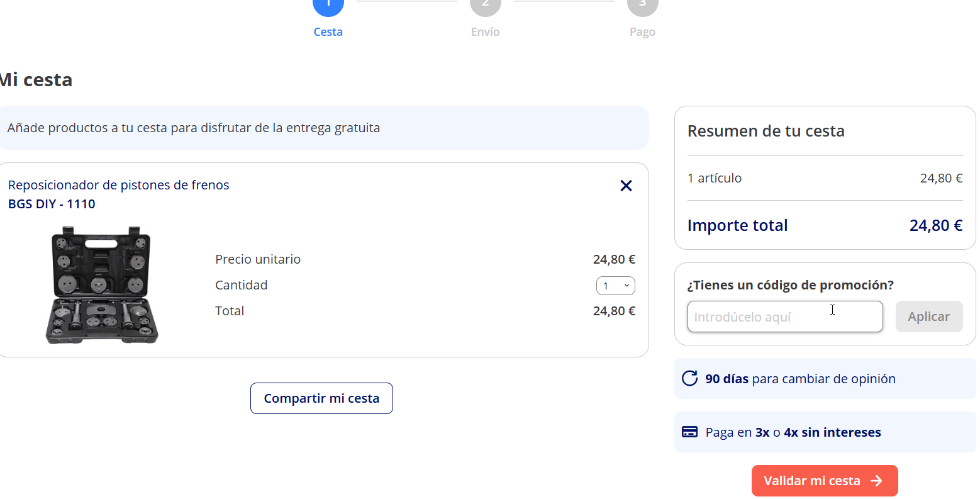This screenshot has height=499, width=980.
Task: Click the 90 días refresh arrow icon
Action: tap(690, 378)
